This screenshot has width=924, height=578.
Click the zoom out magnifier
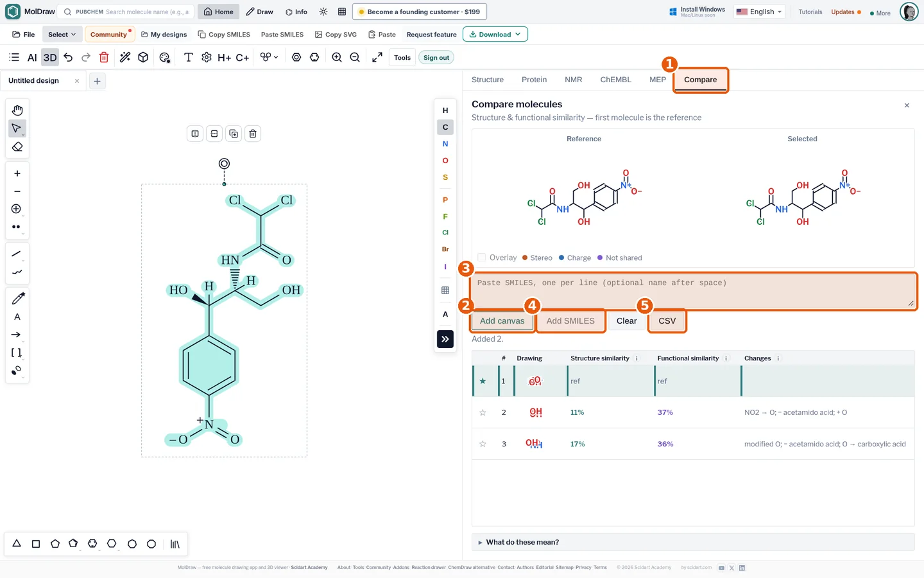355,57
